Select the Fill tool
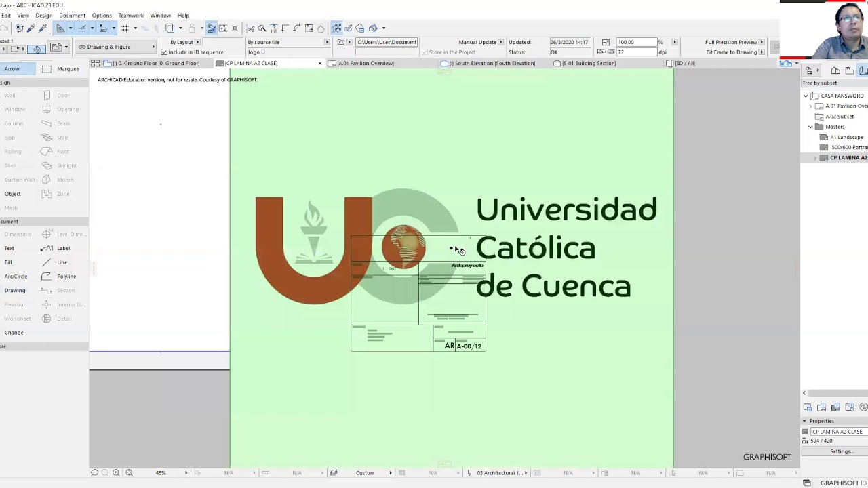This screenshot has height=488, width=868. pyautogui.click(x=8, y=262)
